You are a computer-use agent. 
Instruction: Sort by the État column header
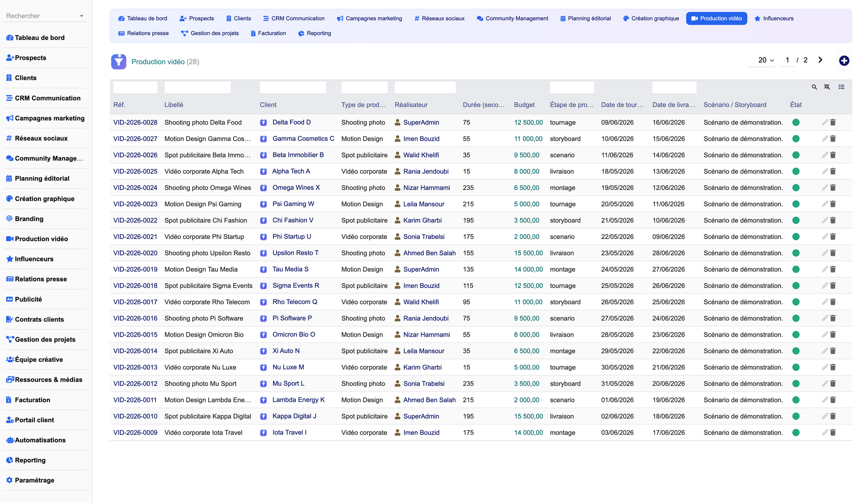pos(796,105)
